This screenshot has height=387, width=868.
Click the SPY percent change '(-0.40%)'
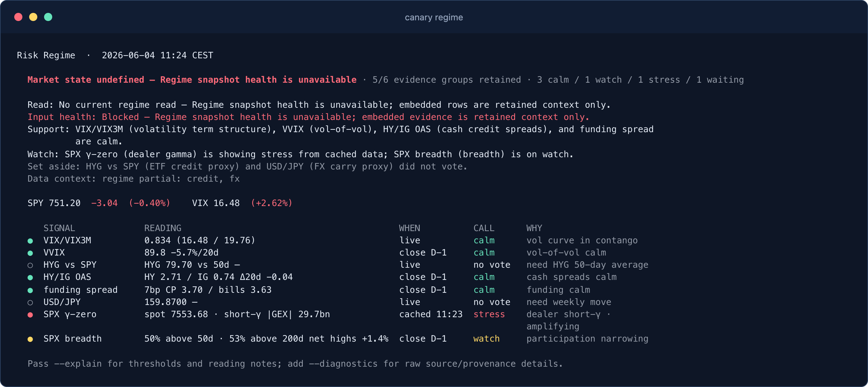point(150,203)
